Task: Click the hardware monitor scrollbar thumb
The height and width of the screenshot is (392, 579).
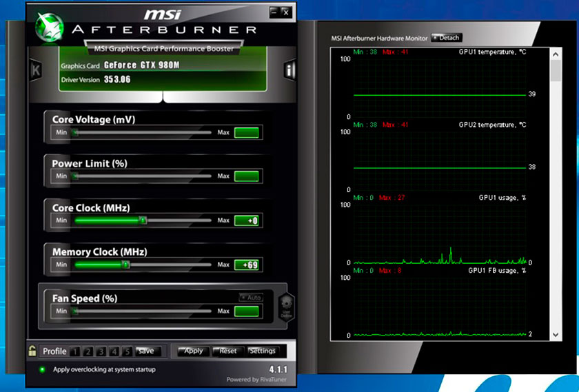Action: [556, 70]
